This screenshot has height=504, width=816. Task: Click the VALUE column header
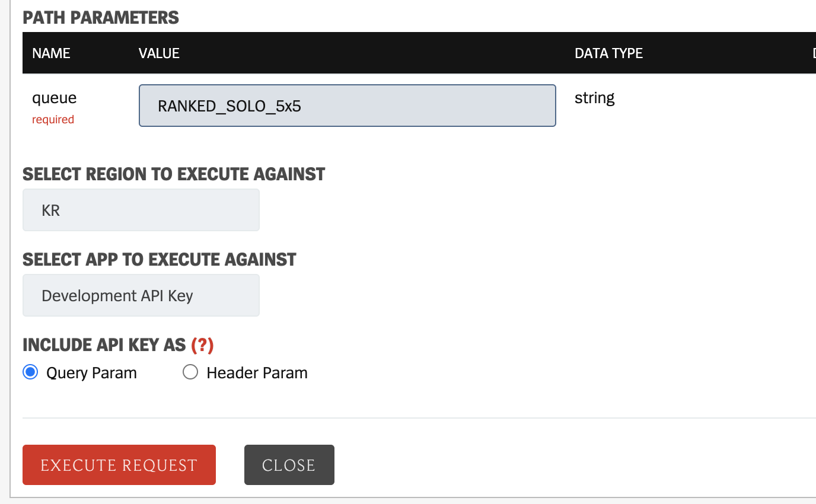[x=159, y=53]
